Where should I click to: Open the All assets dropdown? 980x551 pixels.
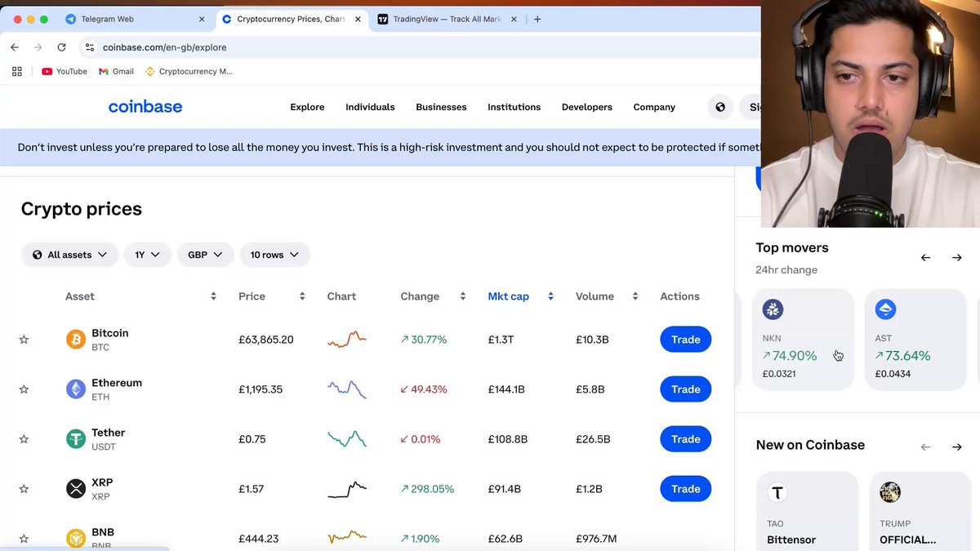69,255
